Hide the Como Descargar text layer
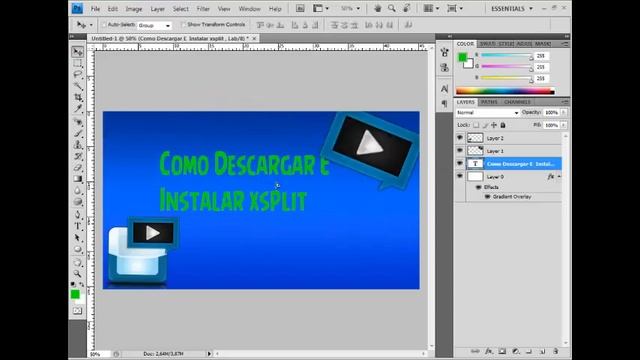This screenshot has width=640, height=360. tap(460, 164)
